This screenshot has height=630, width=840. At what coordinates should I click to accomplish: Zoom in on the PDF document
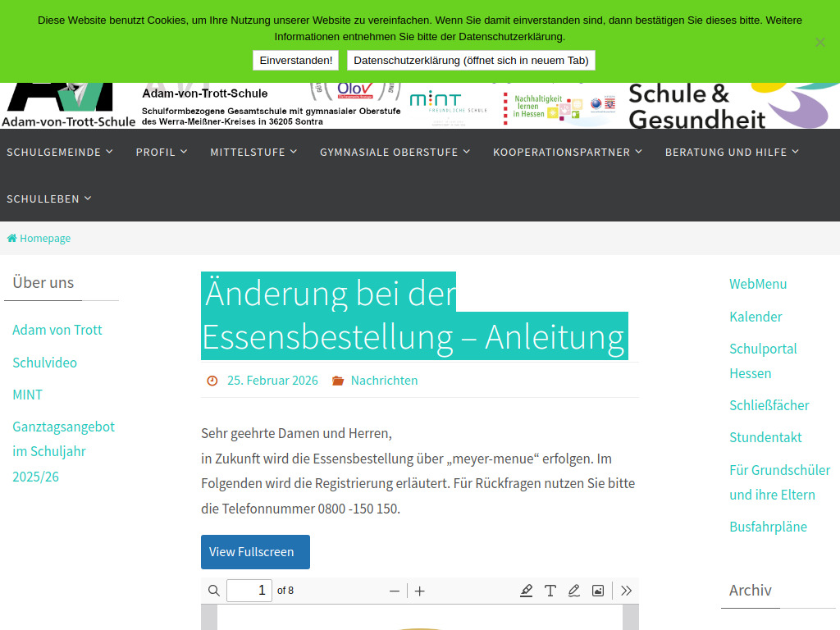click(x=419, y=590)
